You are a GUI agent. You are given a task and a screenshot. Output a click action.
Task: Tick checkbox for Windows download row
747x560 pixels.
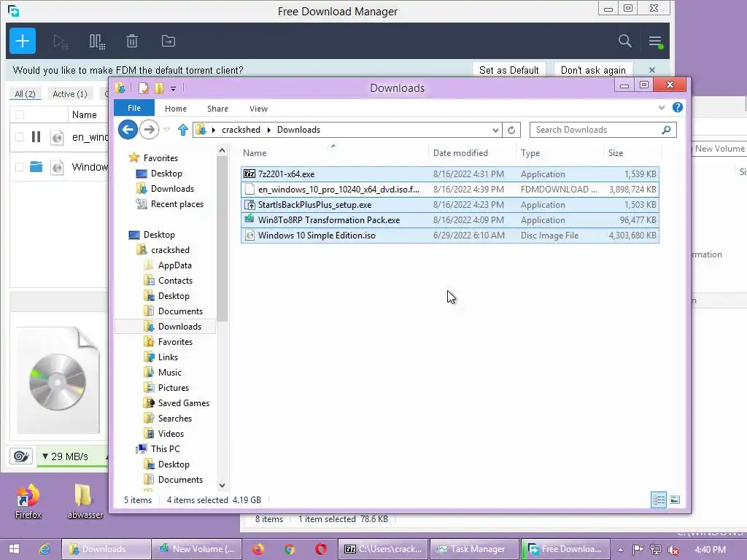(20, 167)
